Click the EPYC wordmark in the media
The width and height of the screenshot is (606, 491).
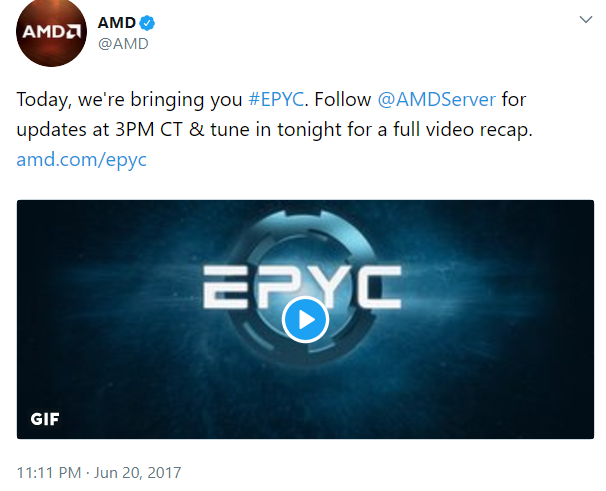(x=302, y=287)
